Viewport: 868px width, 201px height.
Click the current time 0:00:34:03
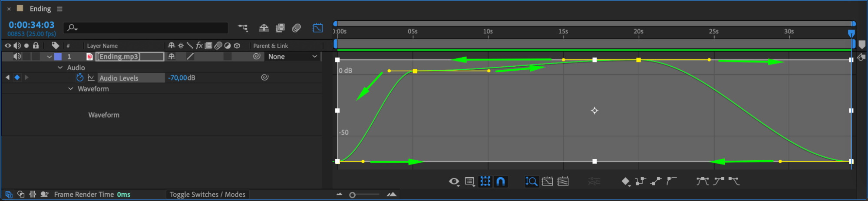[x=31, y=25]
